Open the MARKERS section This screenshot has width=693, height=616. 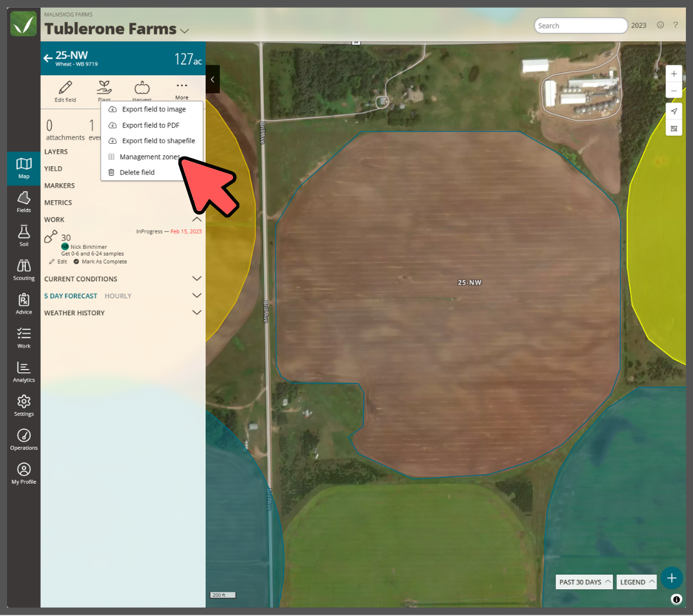[x=59, y=185]
